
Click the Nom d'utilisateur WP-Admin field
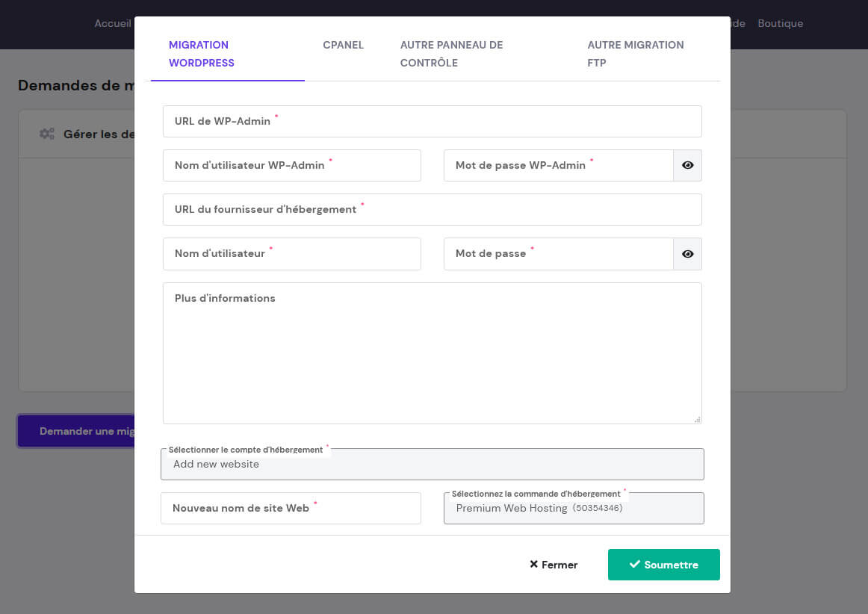pyautogui.click(x=292, y=166)
